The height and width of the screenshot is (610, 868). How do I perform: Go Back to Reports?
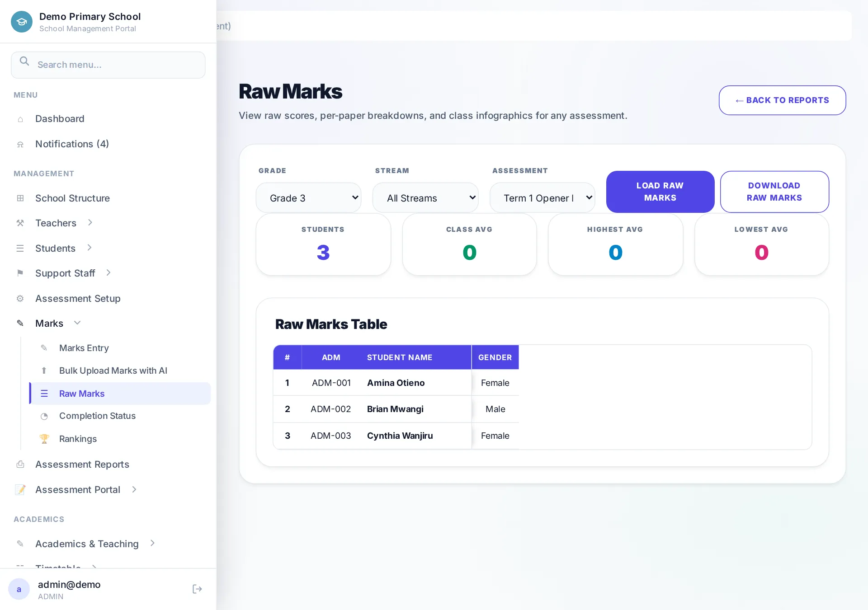point(782,100)
